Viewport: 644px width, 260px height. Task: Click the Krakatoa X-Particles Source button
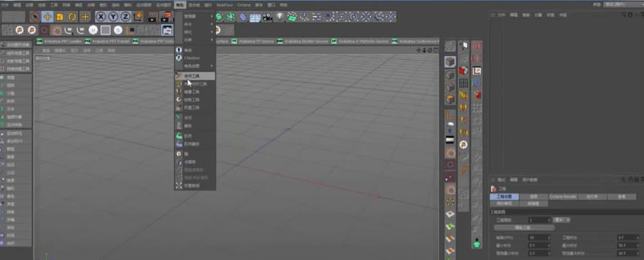tap(361, 41)
